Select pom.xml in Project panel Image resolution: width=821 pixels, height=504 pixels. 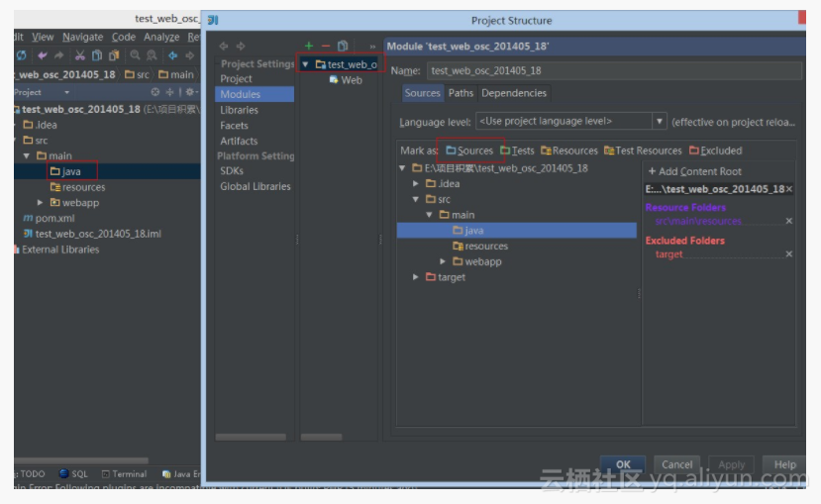click(x=49, y=218)
